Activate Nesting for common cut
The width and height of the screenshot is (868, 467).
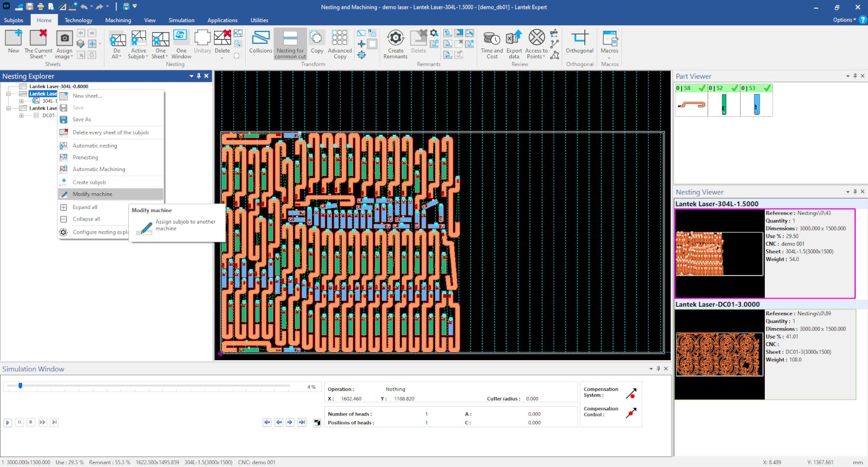[x=290, y=42]
